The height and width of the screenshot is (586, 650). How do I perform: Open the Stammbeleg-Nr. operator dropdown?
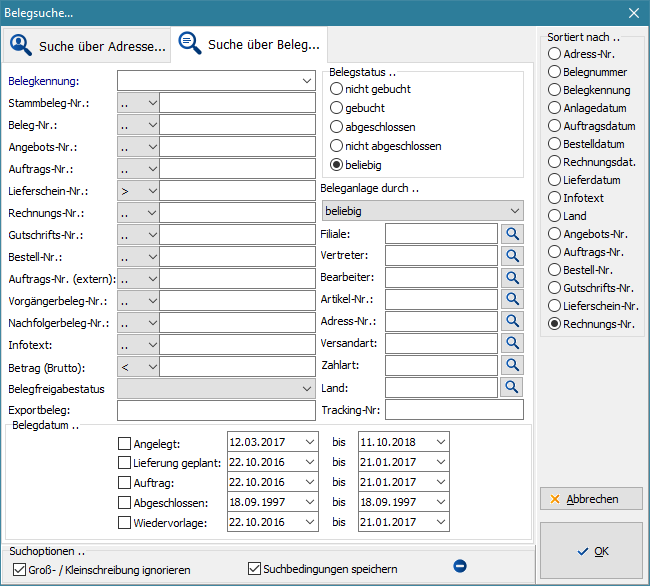coord(138,103)
